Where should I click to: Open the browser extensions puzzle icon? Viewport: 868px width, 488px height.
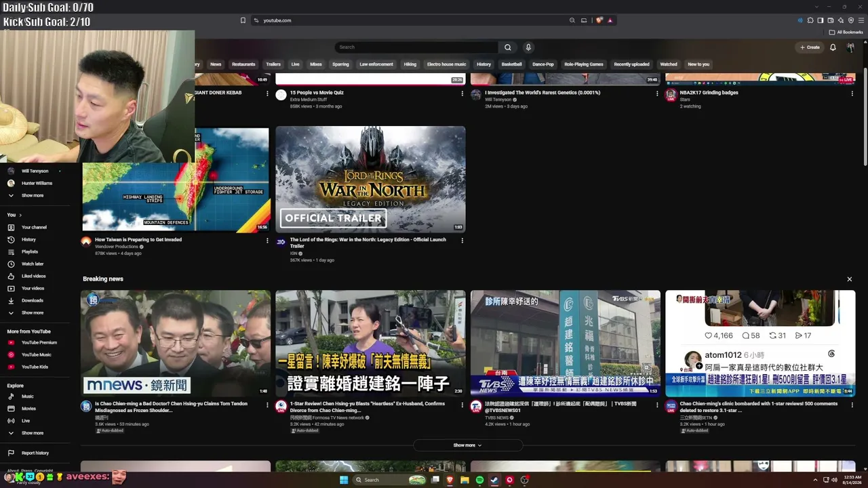(x=810, y=20)
